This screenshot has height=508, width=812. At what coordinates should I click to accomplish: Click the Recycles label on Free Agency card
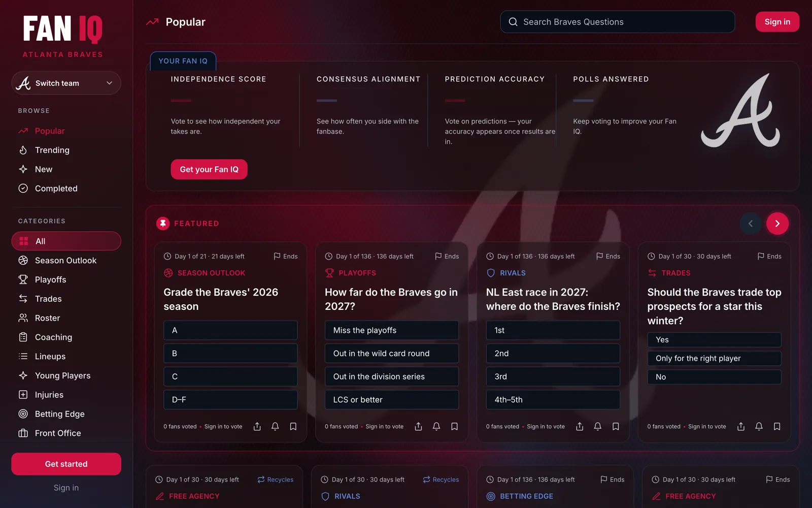click(x=276, y=480)
